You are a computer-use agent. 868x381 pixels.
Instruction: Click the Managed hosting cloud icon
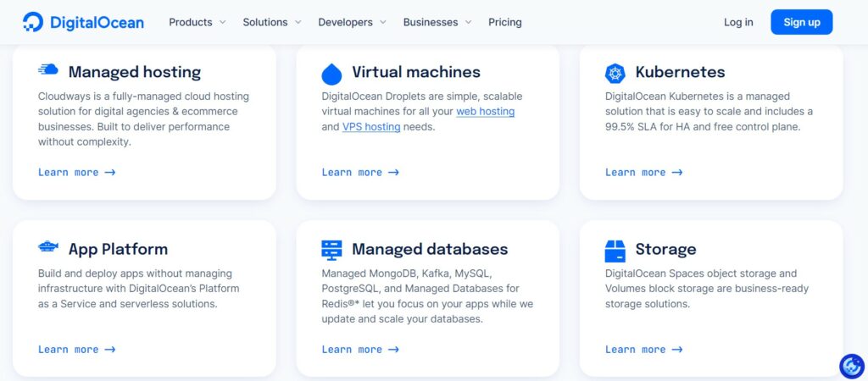coord(48,69)
